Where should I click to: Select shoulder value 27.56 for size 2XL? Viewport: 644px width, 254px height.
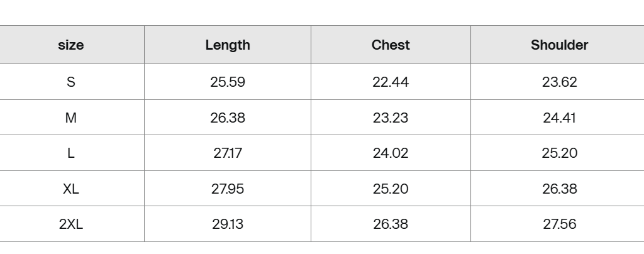point(559,224)
